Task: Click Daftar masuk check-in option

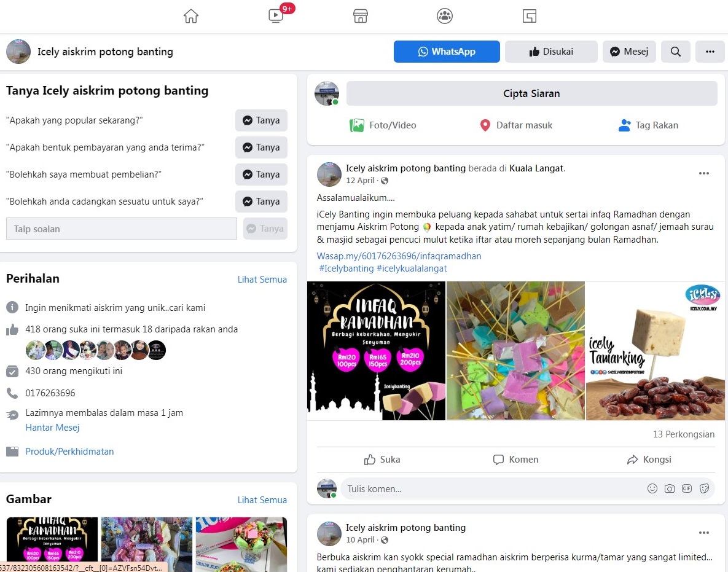Action: pos(516,125)
